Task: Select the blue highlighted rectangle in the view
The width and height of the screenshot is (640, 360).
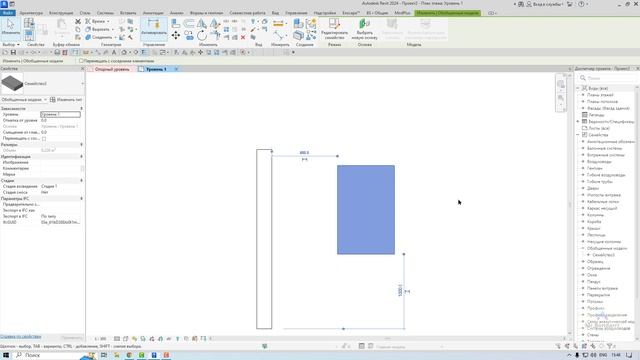Action: pos(366,210)
